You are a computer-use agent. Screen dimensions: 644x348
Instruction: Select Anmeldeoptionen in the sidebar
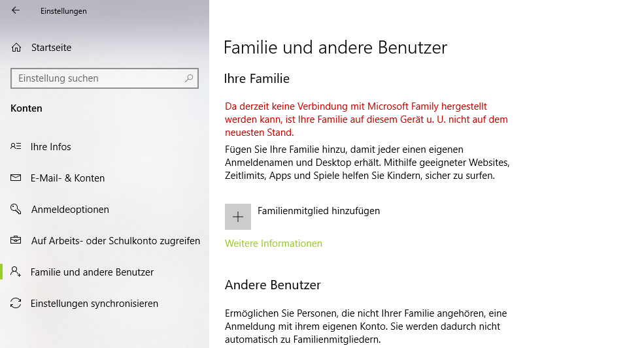(70, 210)
